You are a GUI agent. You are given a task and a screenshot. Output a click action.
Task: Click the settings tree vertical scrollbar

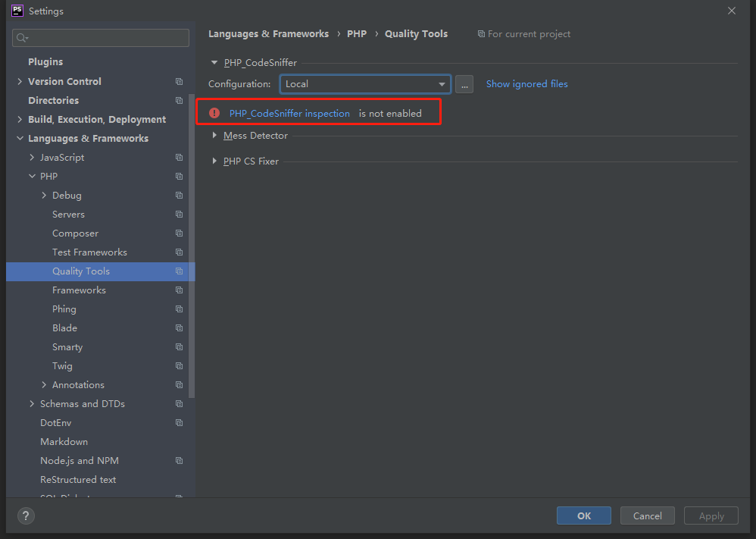coord(192,246)
